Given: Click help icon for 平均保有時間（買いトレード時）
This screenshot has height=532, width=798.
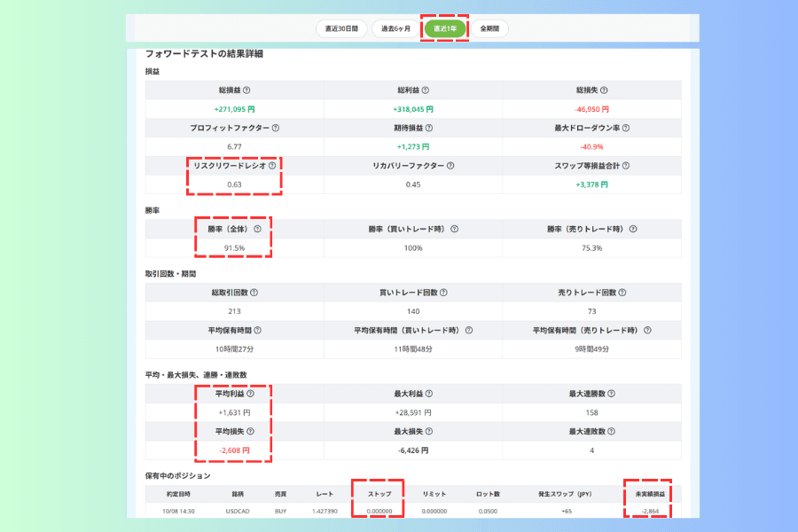Looking at the screenshot, I should coord(469,331).
